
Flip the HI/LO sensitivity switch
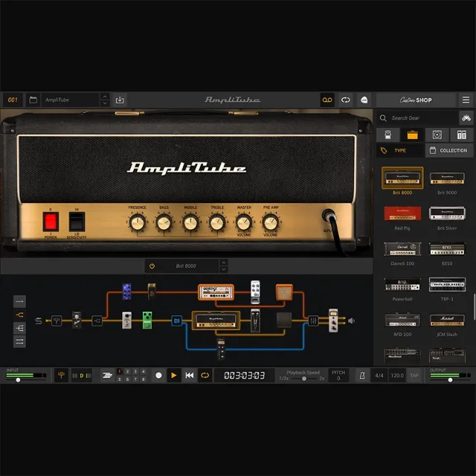click(x=76, y=221)
